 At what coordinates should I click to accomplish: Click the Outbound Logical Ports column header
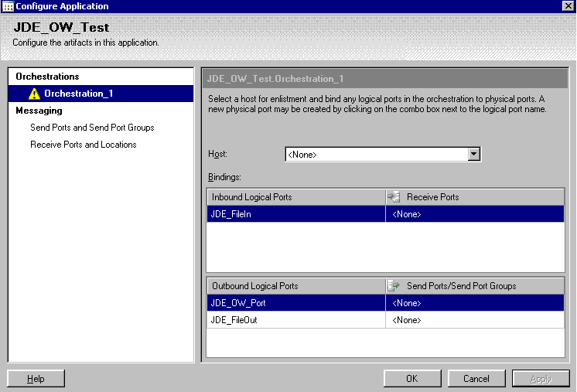coord(296,286)
